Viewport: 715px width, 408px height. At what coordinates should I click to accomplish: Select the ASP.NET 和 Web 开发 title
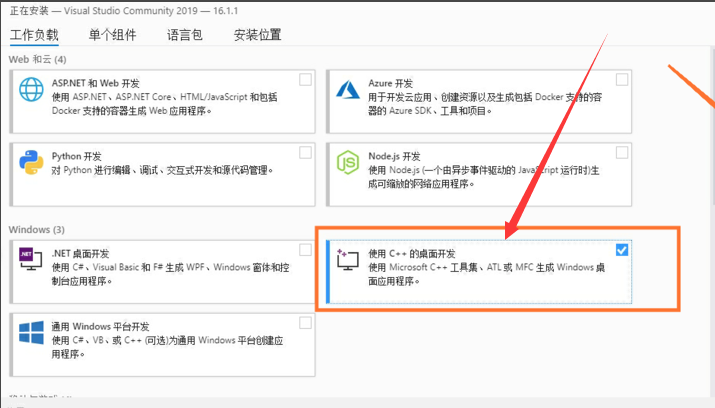click(96, 83)
